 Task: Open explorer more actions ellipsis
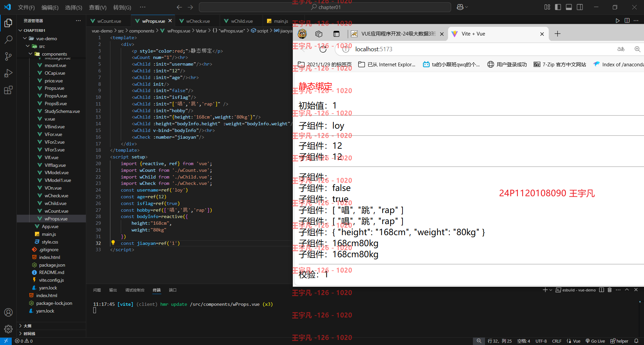[78, 21]
